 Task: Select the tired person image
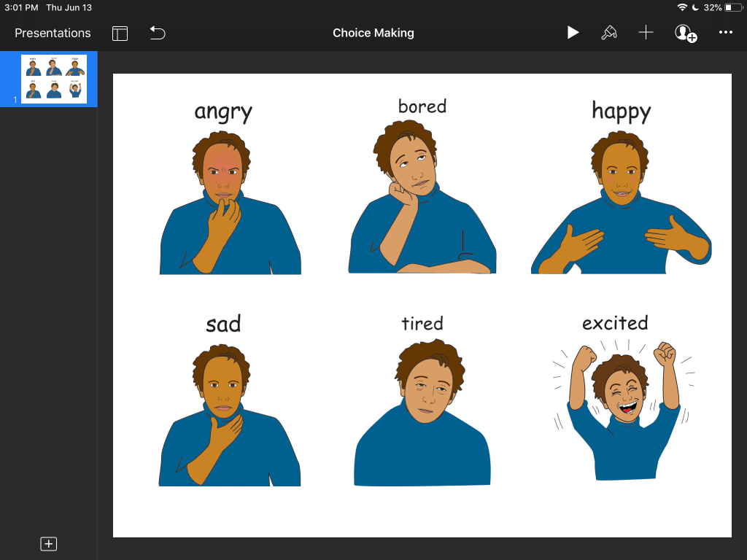(x=422, y=416)
